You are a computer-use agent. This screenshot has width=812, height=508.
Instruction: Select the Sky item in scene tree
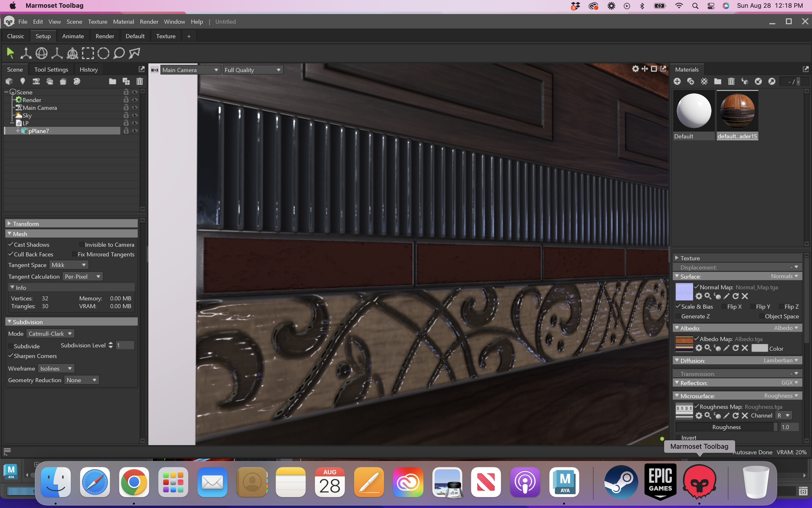(27, 115)
